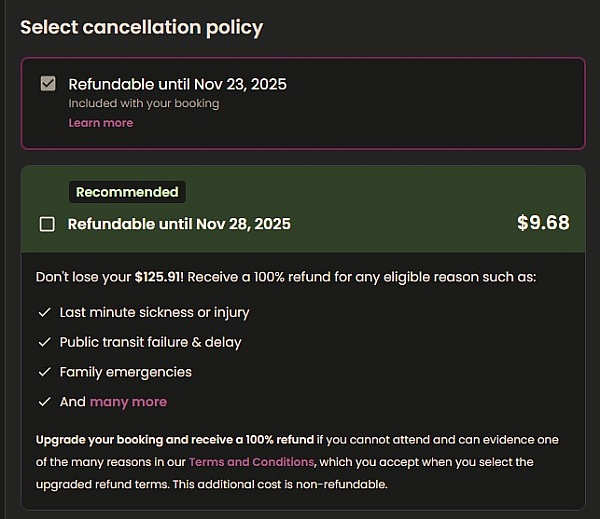Check the Refundable until Nov 28 checkbox
This screenshot has height=519, width=600.
[x=47, y=224]
